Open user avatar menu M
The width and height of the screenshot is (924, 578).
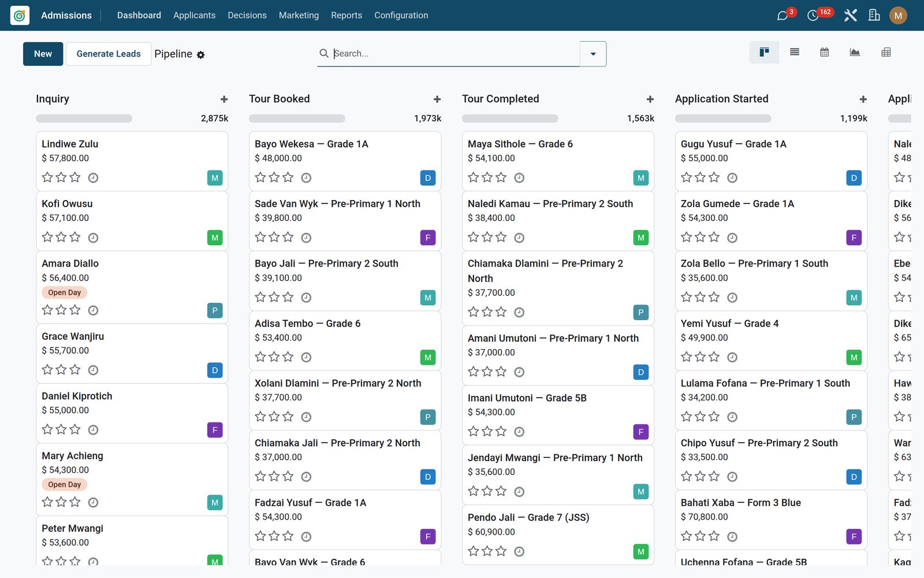[898, 16]
